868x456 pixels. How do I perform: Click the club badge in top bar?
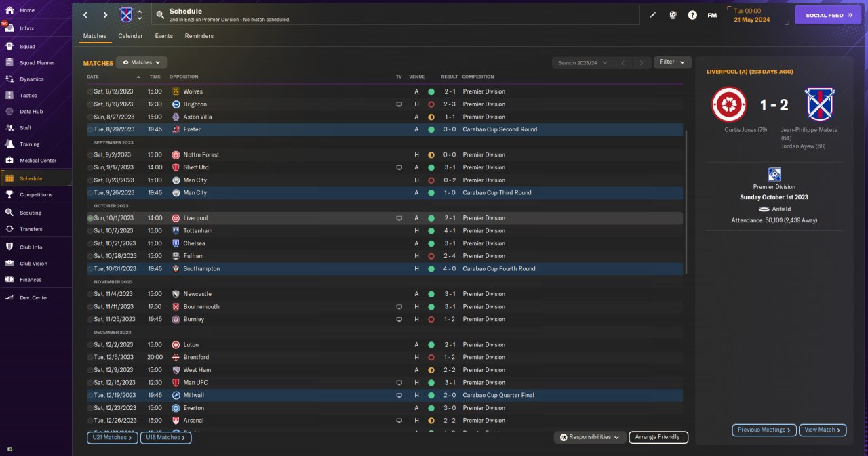point(126,15)
